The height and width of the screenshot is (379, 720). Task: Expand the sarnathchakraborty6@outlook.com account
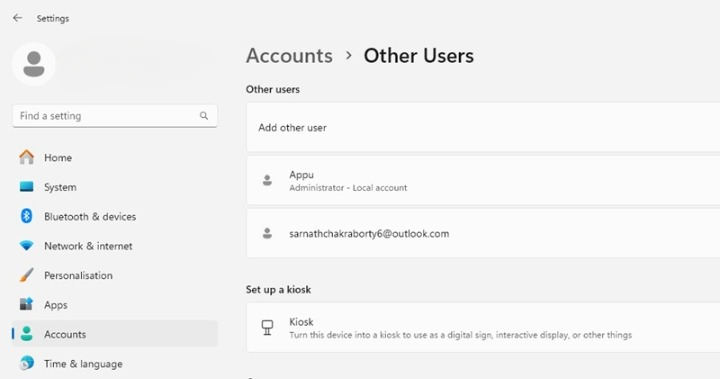point(483,233)
